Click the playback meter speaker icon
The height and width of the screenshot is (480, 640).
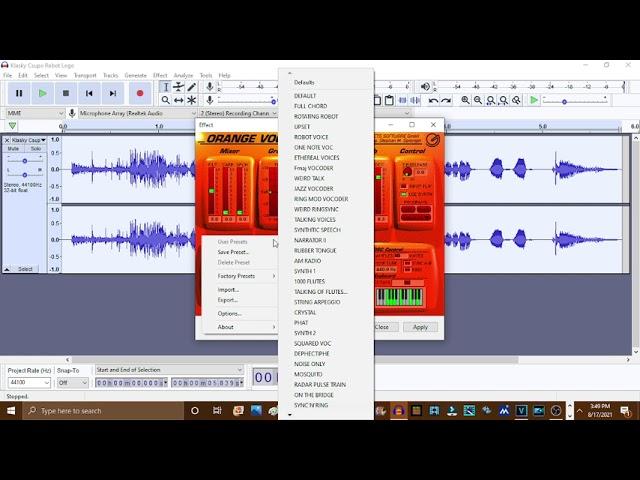pyautogui.click(x=425, y=87)
